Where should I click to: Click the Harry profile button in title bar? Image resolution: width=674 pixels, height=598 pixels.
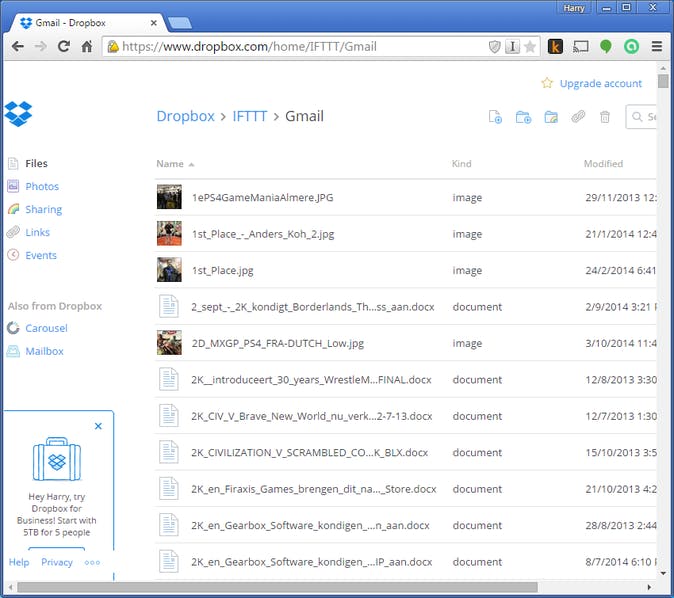(574, 8)
